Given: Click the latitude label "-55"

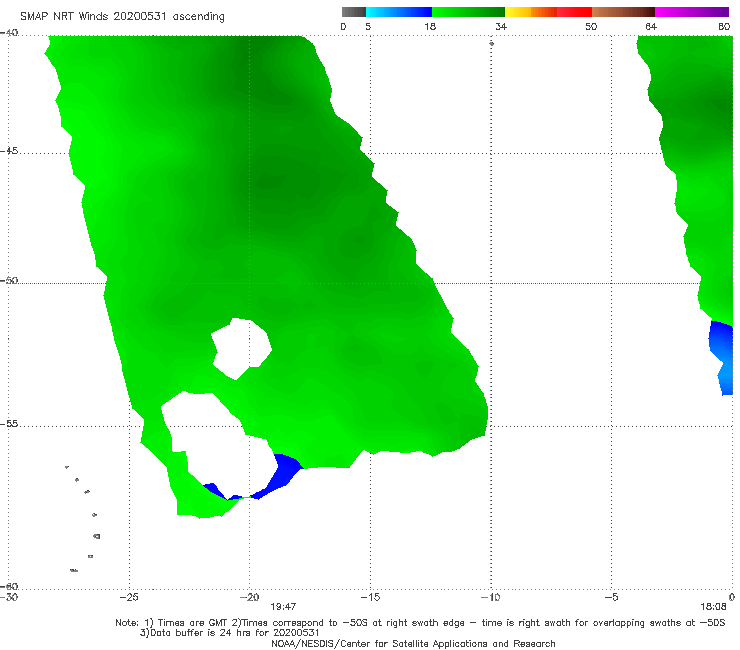Looking at the screenshot, I should 9,424.
